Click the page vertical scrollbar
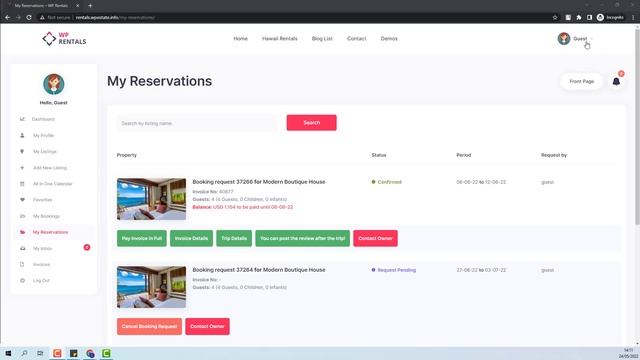This screenshot has width=640, height=360. 637,126
